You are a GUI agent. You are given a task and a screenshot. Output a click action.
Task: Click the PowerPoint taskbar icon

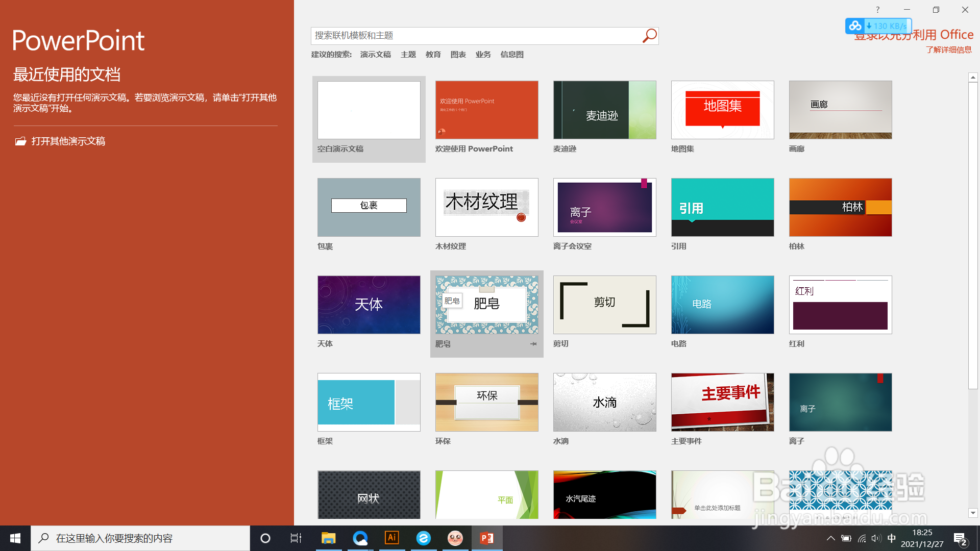[487, 538]
